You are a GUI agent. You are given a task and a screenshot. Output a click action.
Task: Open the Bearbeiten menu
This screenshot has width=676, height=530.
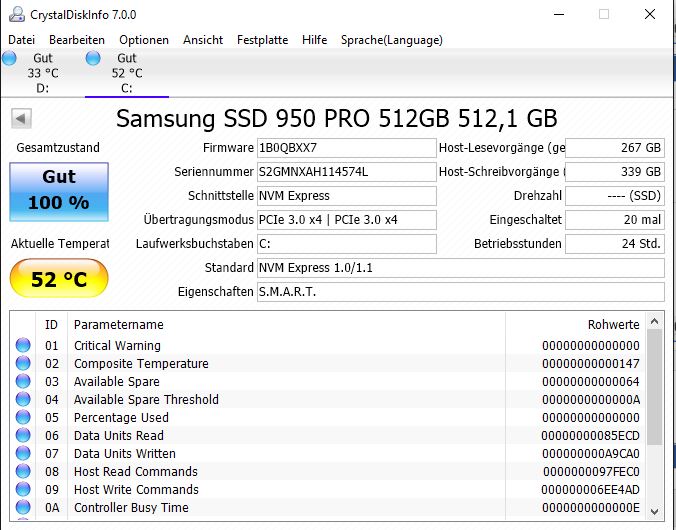tap(77, 40)
